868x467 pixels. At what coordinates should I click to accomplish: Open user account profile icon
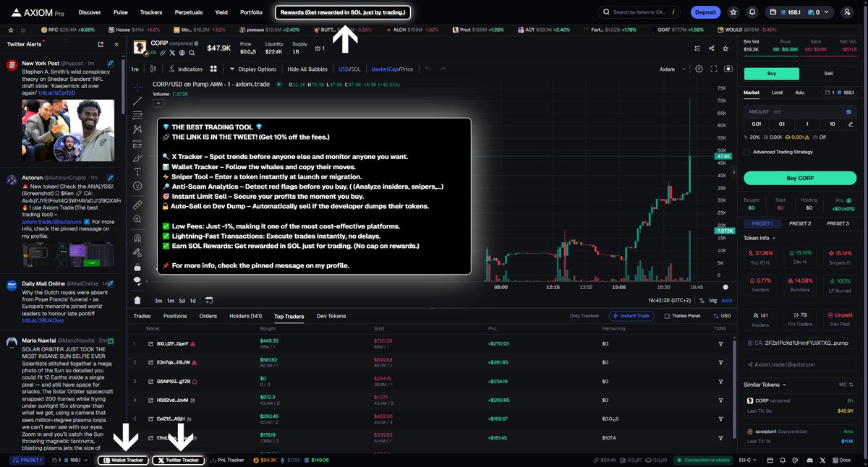click(848, 12)
